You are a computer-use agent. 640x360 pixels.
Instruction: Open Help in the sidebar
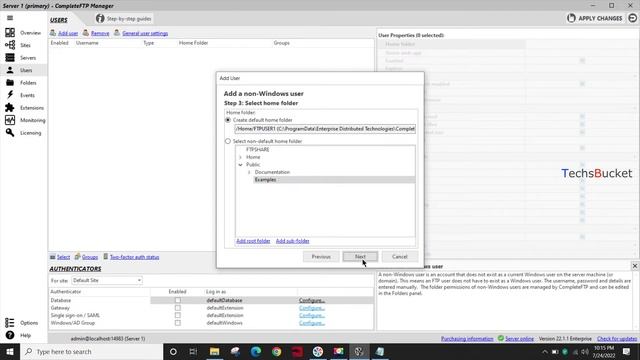click(x=18, y=335)
